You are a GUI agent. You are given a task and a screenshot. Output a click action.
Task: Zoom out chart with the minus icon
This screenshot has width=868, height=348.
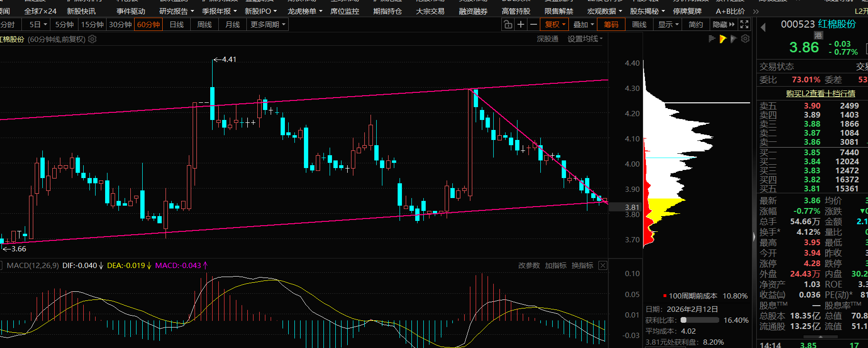pyautogui.click(x=534, y=24)
